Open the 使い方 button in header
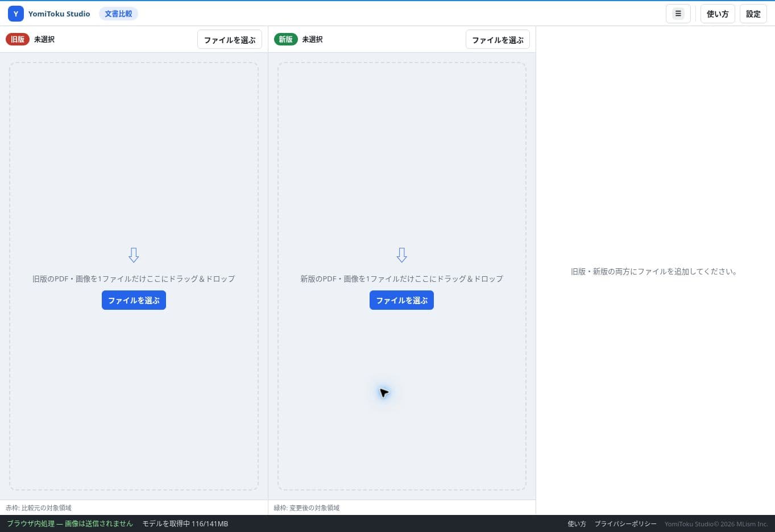 718,14
